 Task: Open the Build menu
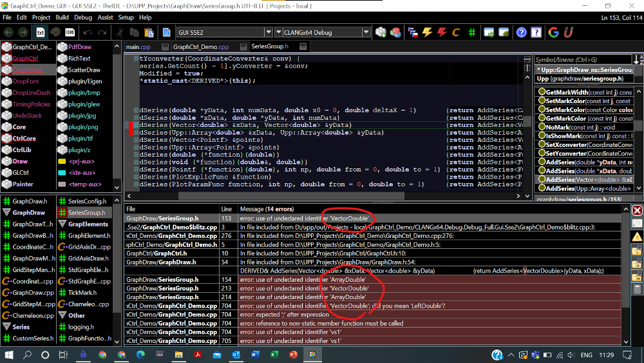62,17
